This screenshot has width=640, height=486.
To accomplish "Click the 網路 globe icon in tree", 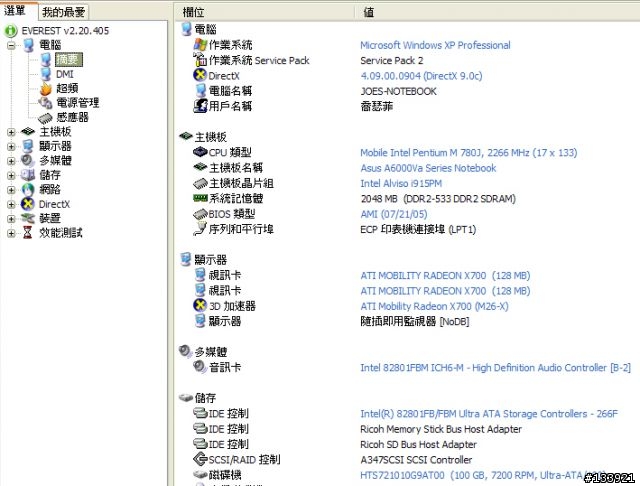I will coord(28,189).
